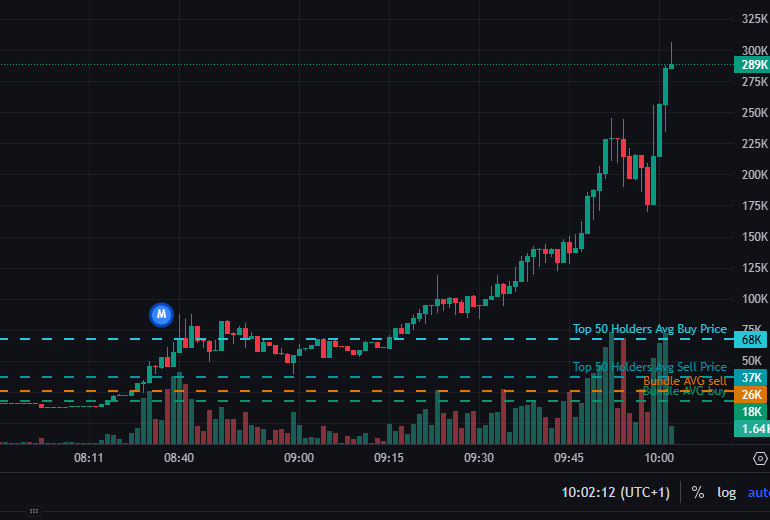This screenshot has width=770, height=520.
Task: Open timezone menu showing 10:02:12 (UTC+1)
Action: coord(615,492)
